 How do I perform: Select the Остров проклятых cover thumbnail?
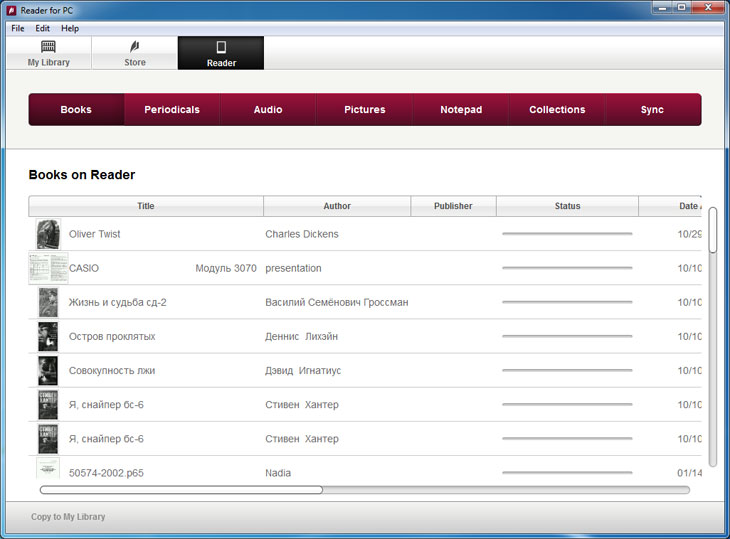(x=48, y=336)
